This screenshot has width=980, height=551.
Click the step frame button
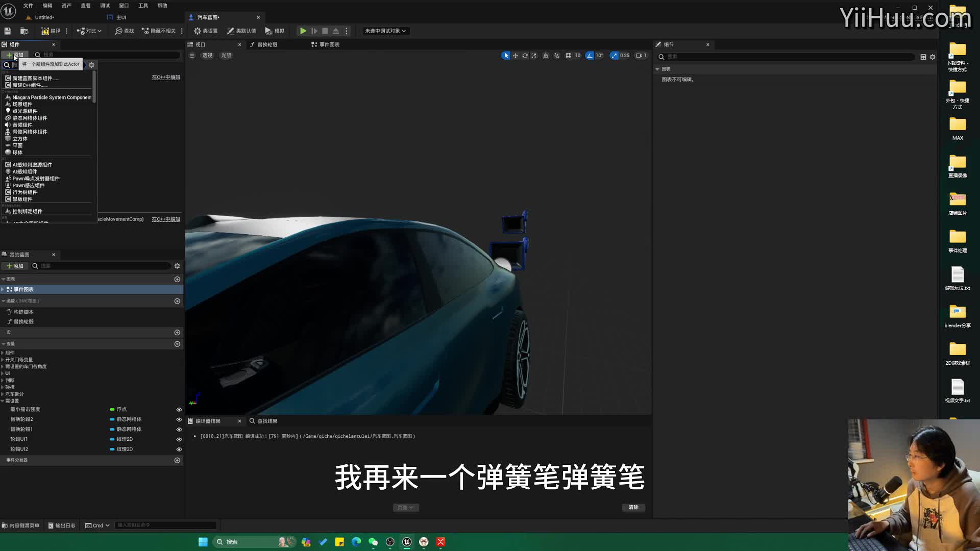[x=314, y=31]
